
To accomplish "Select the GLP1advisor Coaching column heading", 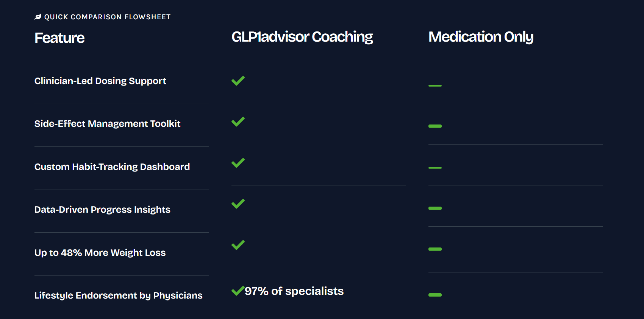I will 302,37.
